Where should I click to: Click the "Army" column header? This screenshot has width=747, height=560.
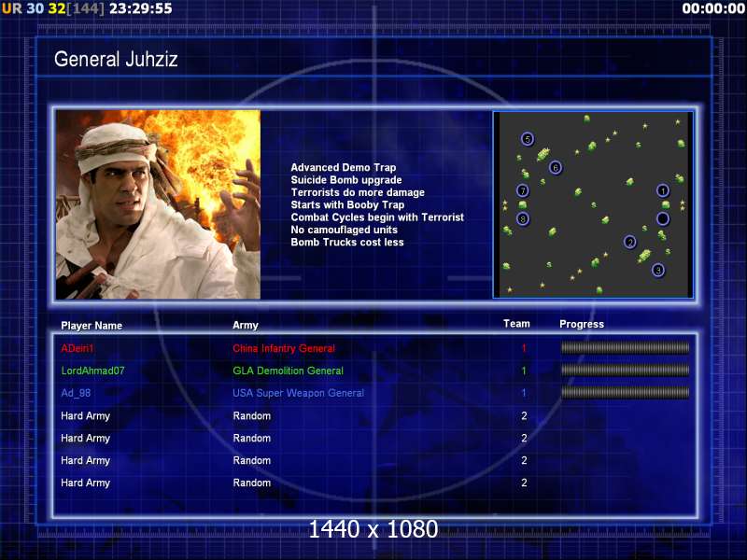246,325
